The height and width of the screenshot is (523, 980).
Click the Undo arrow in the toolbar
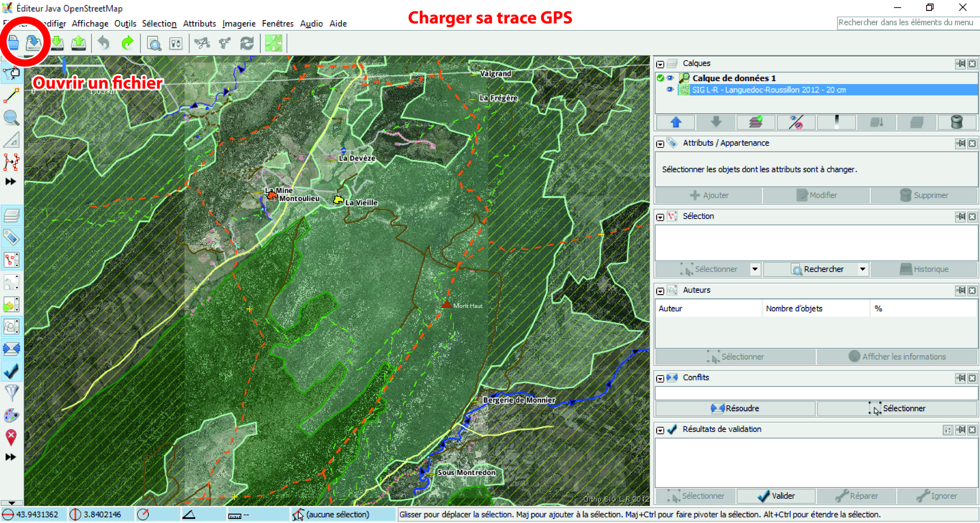pos(103,43)
